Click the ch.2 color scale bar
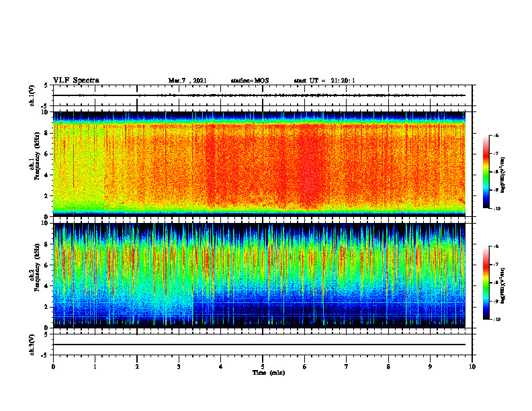The image size is (532, 411). point(486,283)
